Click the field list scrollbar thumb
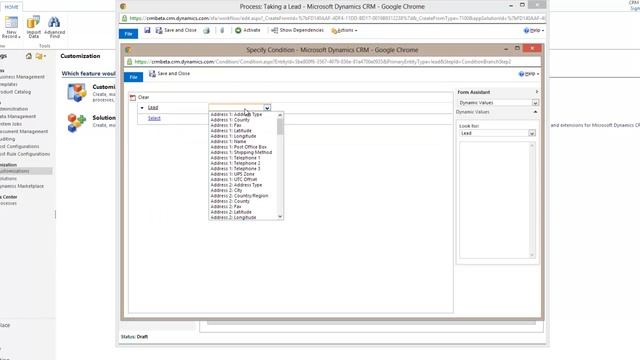This screenshot has width=640, height=360. [280, 127]
